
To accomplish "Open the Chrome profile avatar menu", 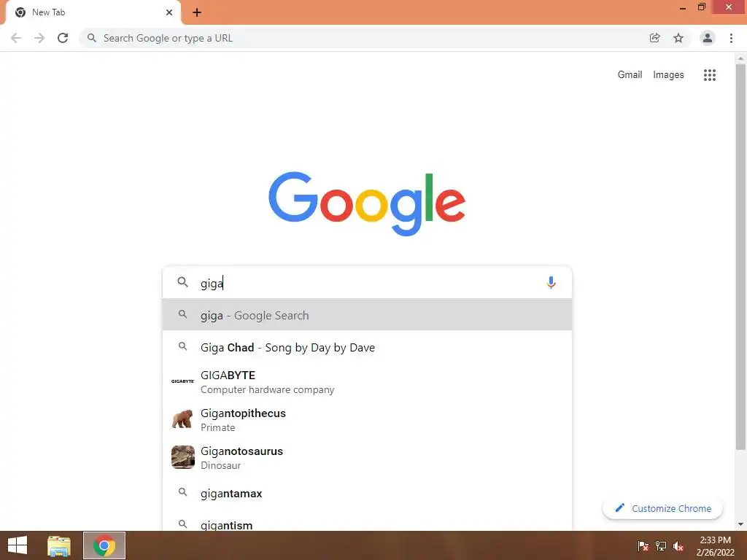I will (x=708, y=38).
